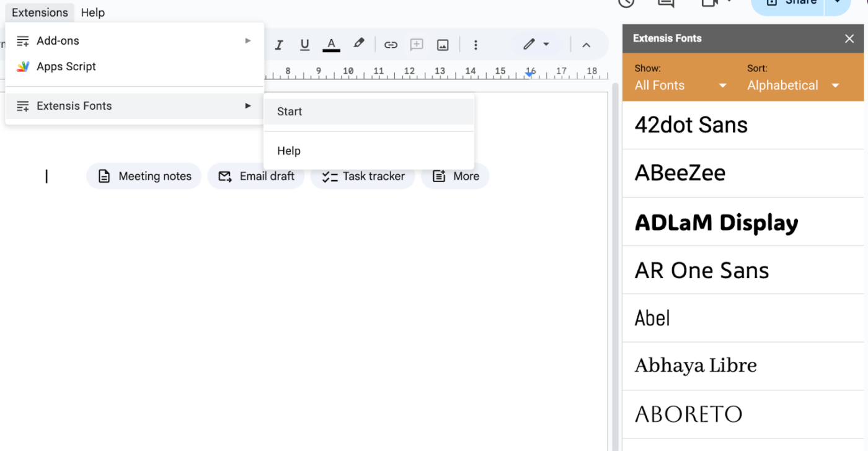Open Apps Script from the Extensions menu
This screenshot has width=868, height=451.
[135, 66]
